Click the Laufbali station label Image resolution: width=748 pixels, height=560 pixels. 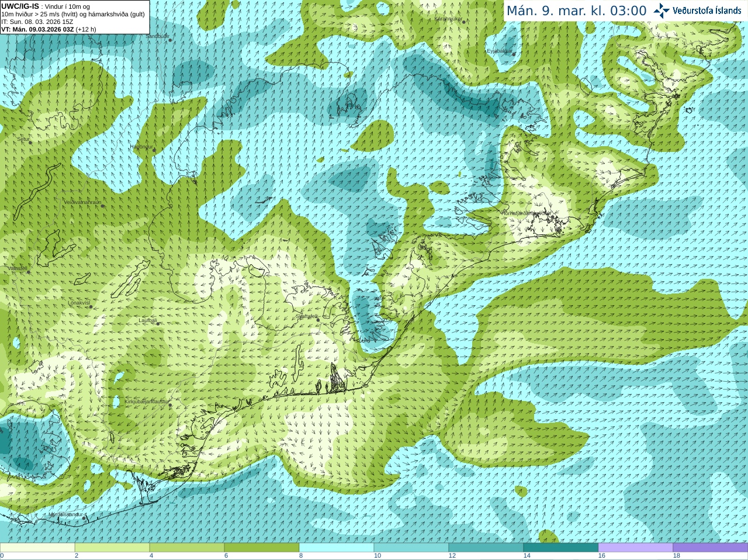click(x=148, y=320)
